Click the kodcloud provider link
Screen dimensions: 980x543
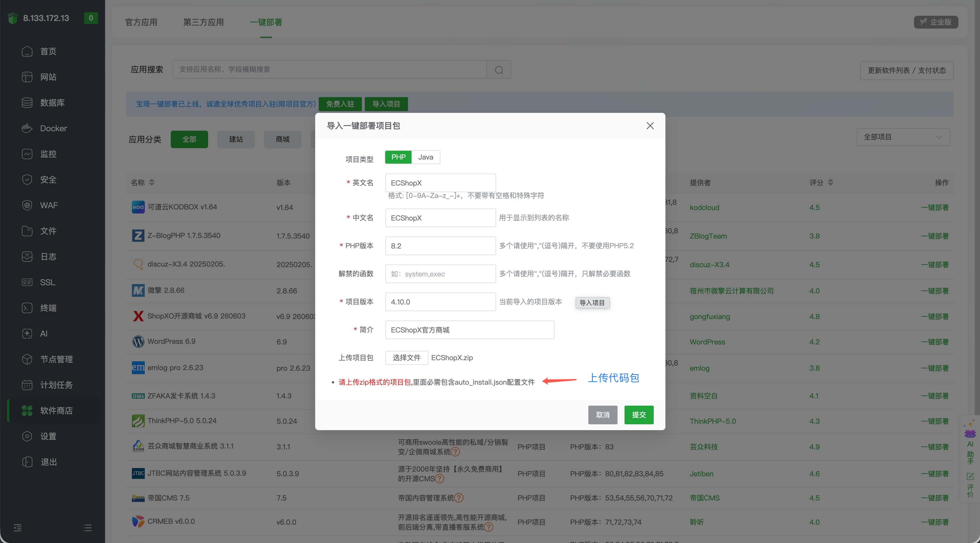704,208
